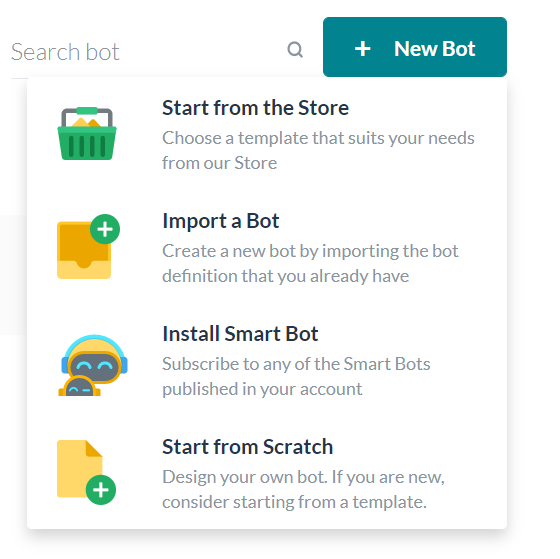Click the plus icon on New Bot

(362, 49)
